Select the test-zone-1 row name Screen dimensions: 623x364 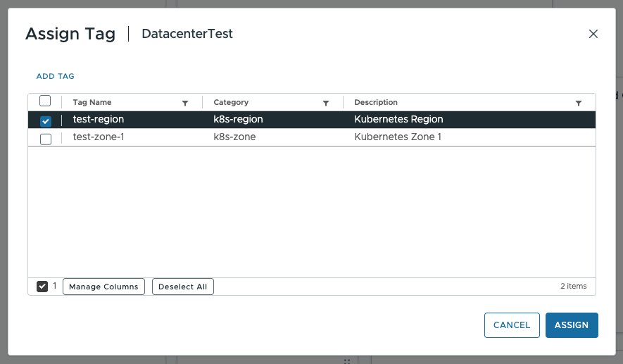(99, 137)
